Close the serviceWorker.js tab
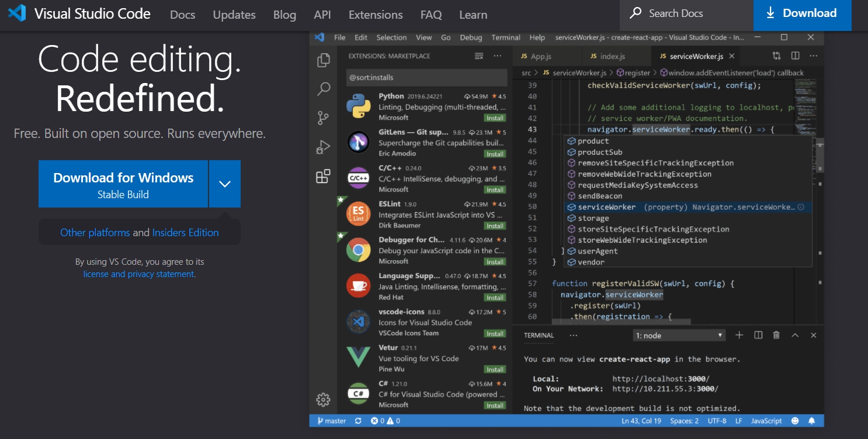This screenshot has height=439, width=868. click(x=732, y=56)
